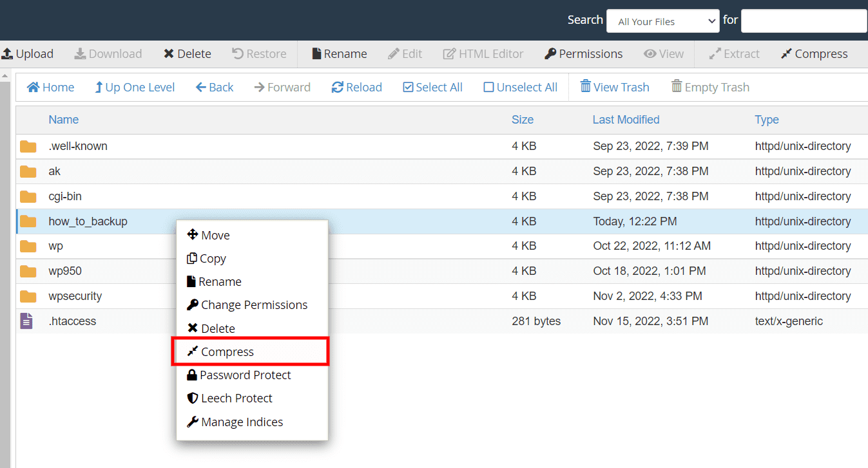This screenshot has width=868, height=468.
Task: Open Permissions from the toolbar
Action: (x=583, y=53)
